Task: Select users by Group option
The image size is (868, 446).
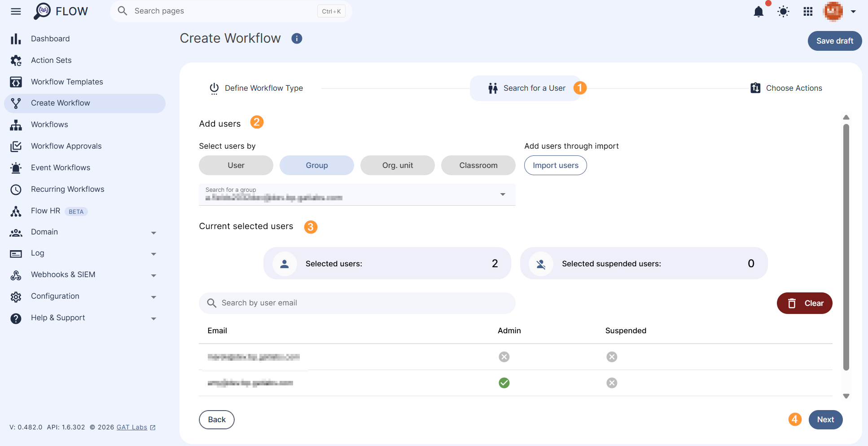Action: tap(317, 165)
